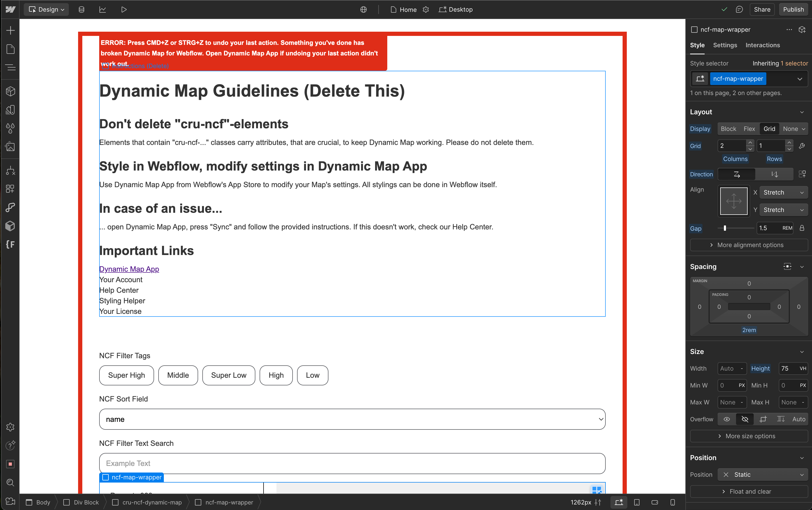Set display to Block
The width and height of the screenshot is (812, 510).
[x=728, y=129]
